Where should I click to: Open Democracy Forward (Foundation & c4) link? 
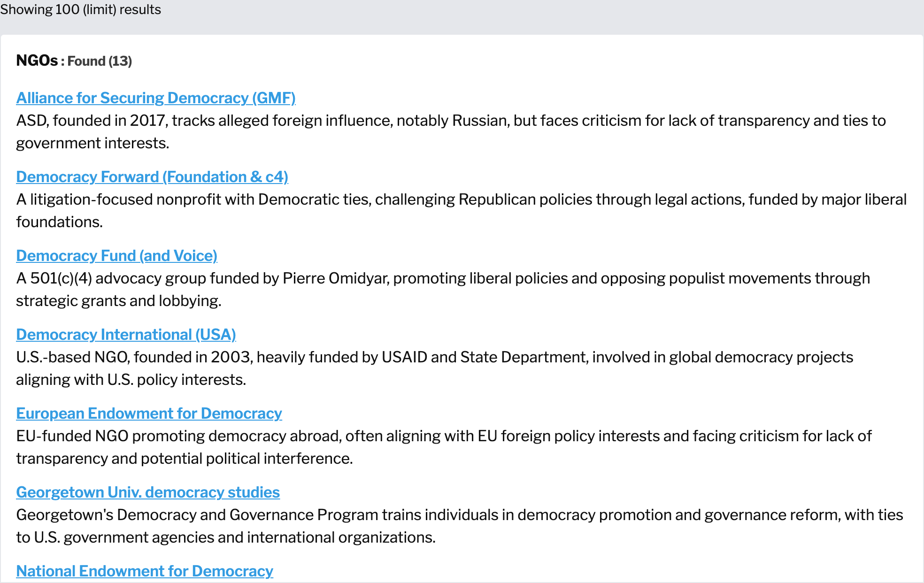tap(152, 176)
